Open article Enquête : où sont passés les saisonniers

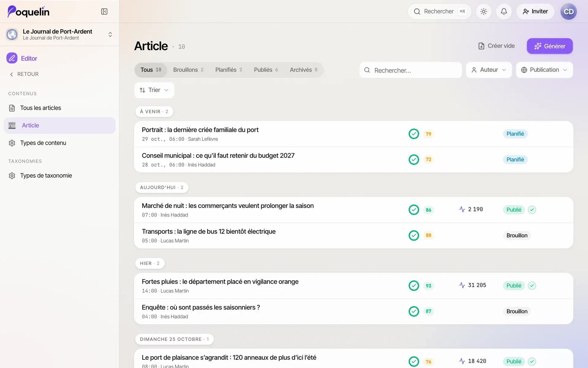[201, 307]
